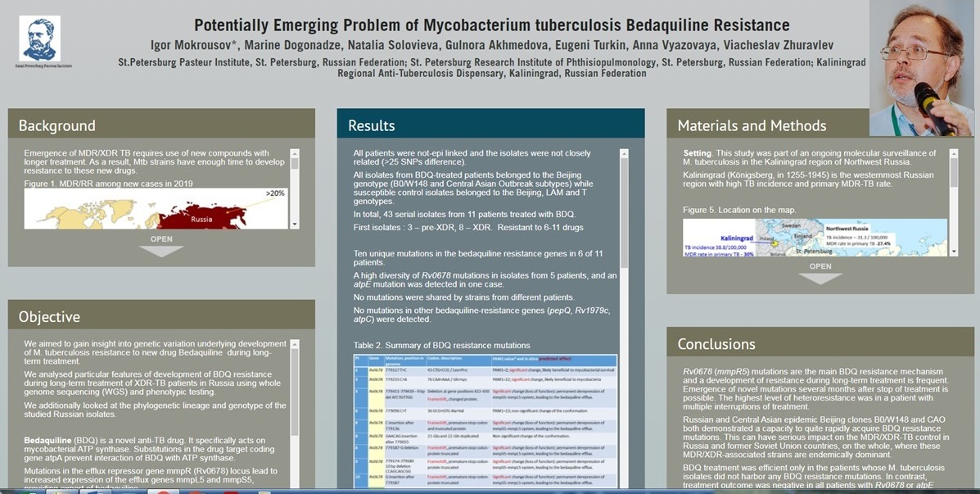This screenshot has height=494, width=980.
Task: Click the bold 'Setting' word in Methods
Action: [x=697, y=153]
